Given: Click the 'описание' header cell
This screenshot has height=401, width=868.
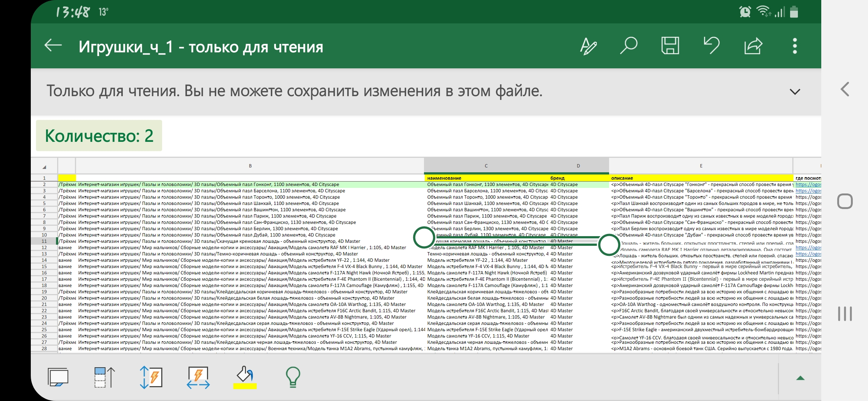Looking at the screenshot, I should (701, 178).
